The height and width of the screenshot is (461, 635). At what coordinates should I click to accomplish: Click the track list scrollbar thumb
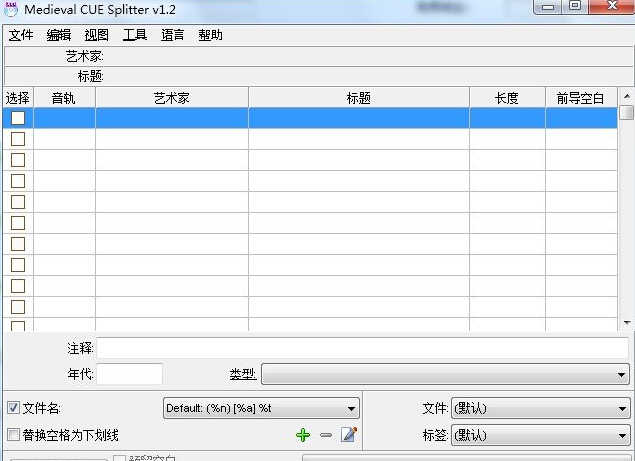click(626, 112)
